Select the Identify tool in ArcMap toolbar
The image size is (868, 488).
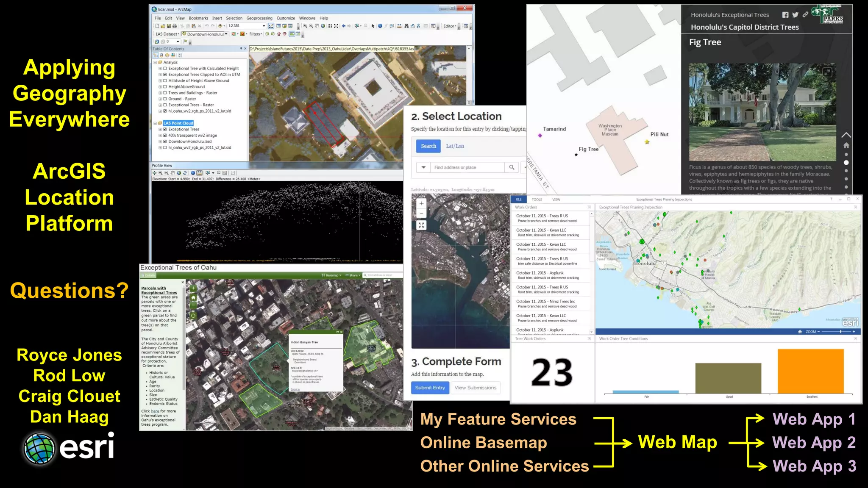[x=380, y=26]
